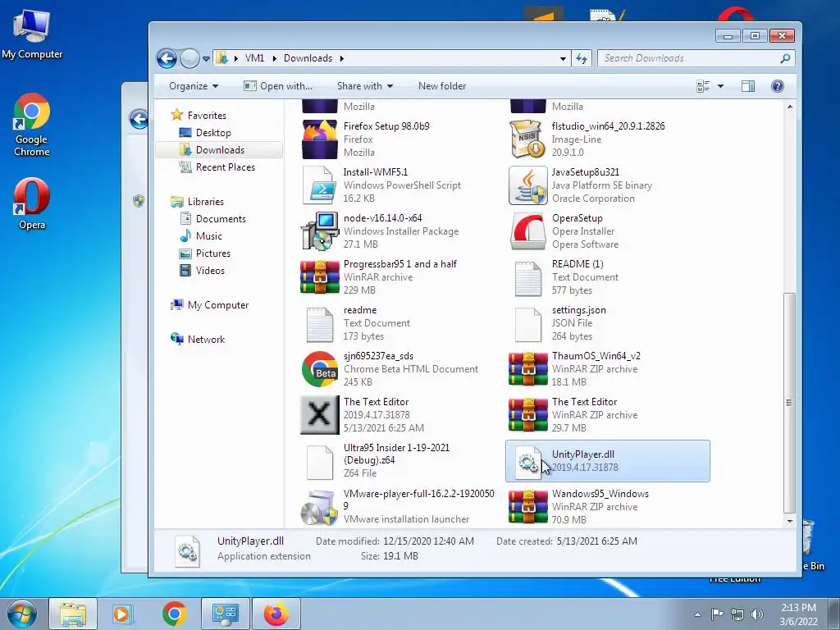
Task: Click the search magnifier icon
Action: 785,58
